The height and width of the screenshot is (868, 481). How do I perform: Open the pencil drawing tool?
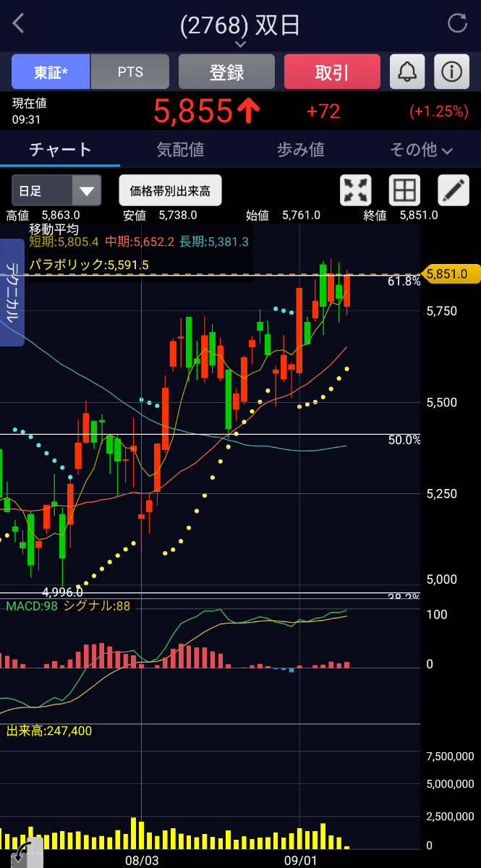[454, 190]
